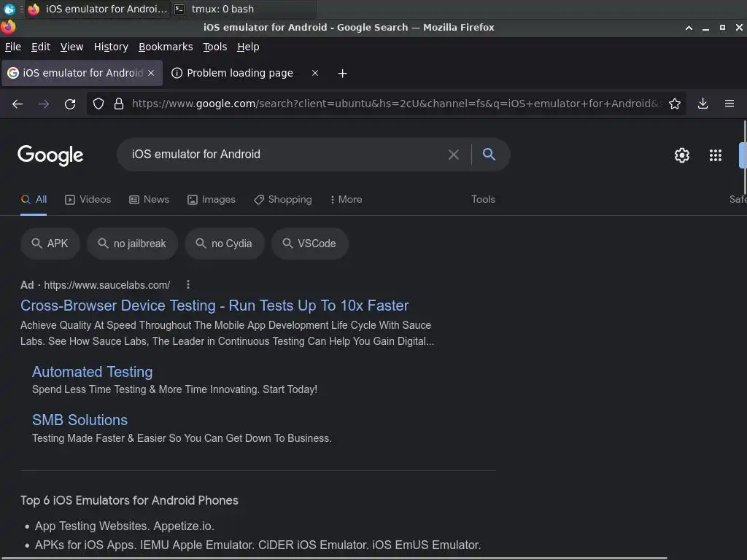Open the Firefox downloads panel
The width and height of the screenshot is (747, 560).
(703, 104)
